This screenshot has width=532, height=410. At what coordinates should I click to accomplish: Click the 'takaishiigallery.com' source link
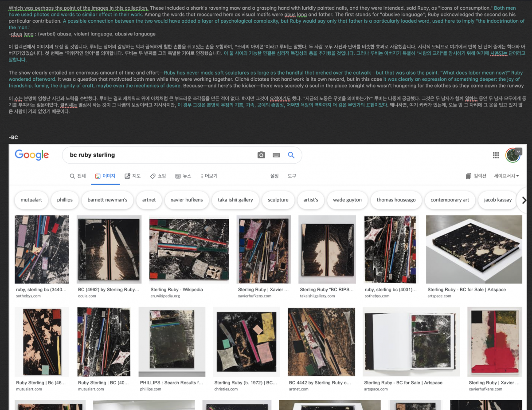point(317,296)
